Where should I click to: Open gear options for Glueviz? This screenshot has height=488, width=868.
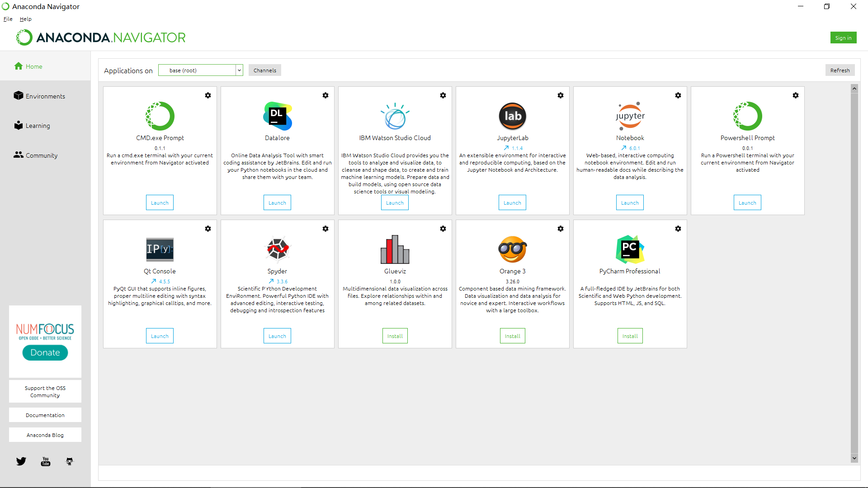point(443,229)
